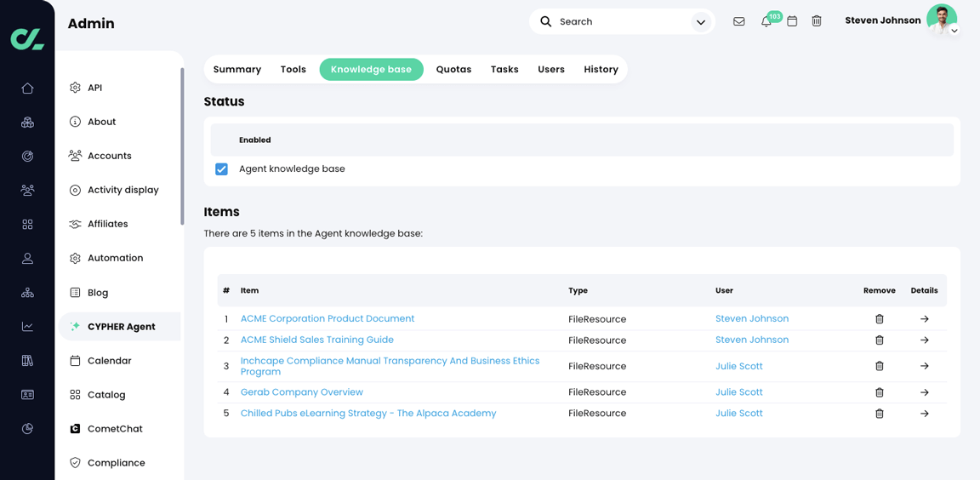The image size is (980, 480).
Task: Click the admin sidebar scrollbar
Action: pyautogui.click(x=183, y=146)
